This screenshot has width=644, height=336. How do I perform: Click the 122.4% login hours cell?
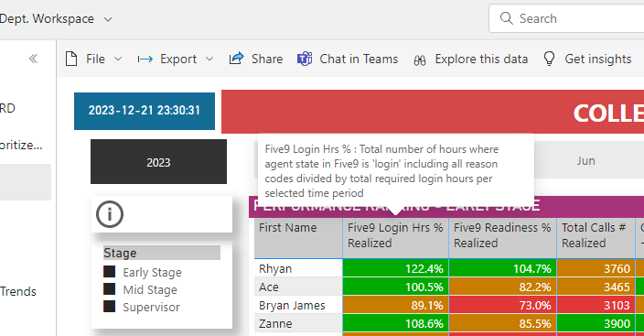pos(395,268)
